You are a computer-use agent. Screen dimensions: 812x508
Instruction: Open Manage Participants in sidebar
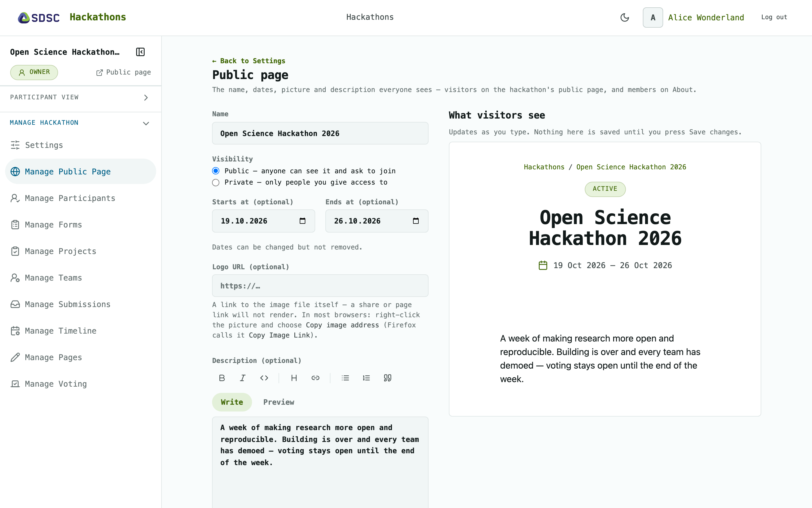pyautogui.click(x=81, y=198)
